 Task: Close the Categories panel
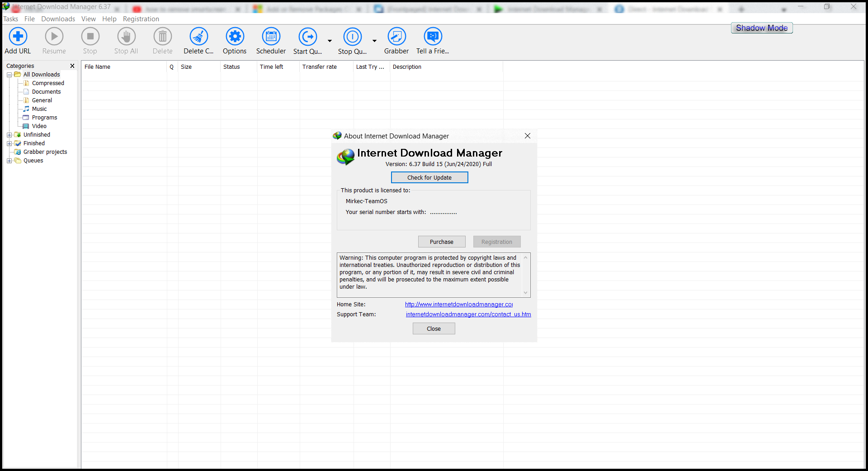coord(72,66)
